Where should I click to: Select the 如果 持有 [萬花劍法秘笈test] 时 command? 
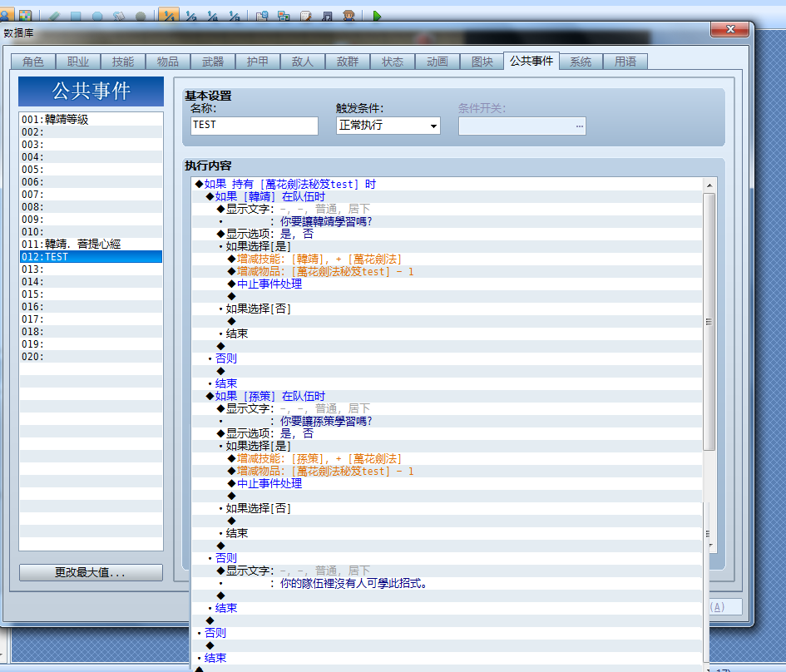tap(447, 184)
